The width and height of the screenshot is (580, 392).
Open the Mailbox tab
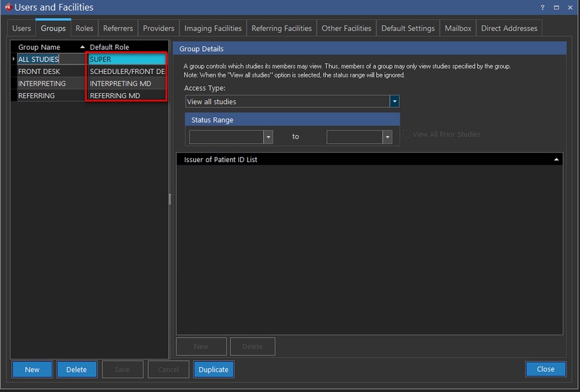(458, 28)
